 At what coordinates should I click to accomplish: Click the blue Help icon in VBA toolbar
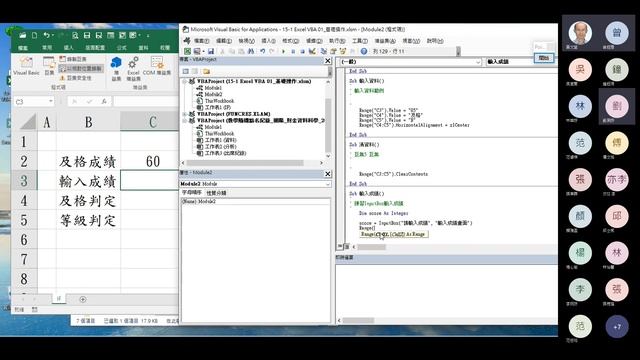[x=364, y=51]
